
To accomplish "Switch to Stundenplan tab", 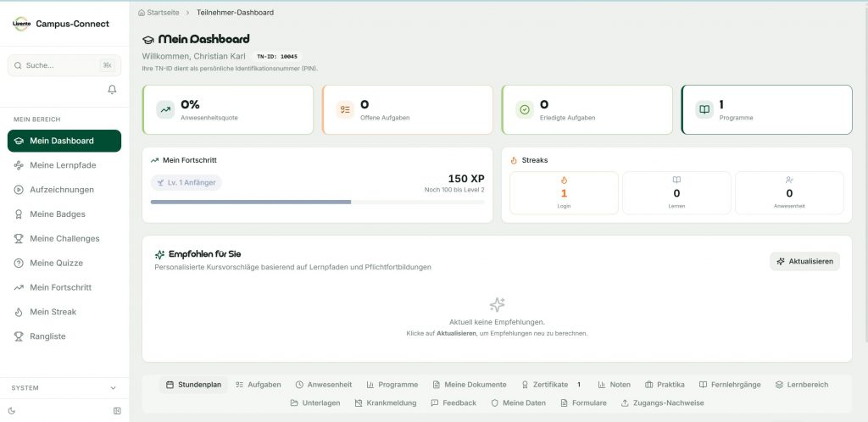I will pyautogui.click(x=193, y=385).
